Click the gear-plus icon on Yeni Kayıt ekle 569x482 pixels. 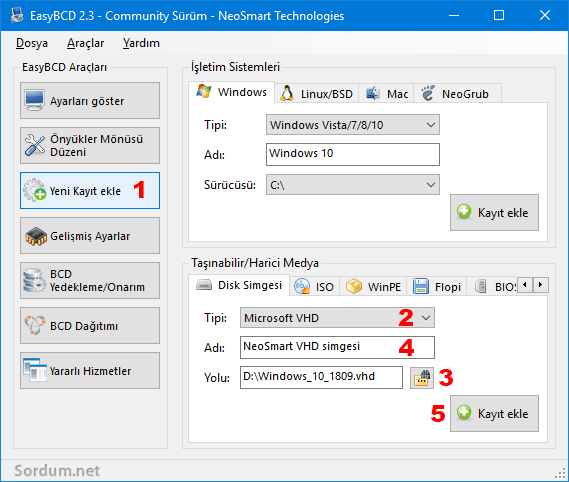point(35,190)
